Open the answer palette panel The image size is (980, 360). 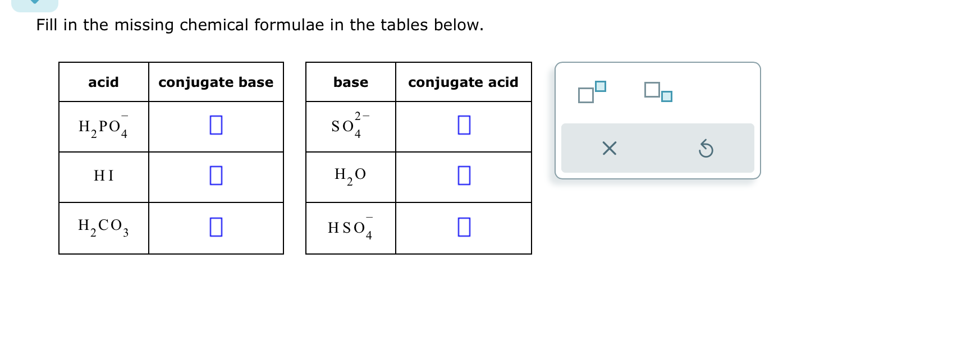pyautogui.click(x=657, y=119)
